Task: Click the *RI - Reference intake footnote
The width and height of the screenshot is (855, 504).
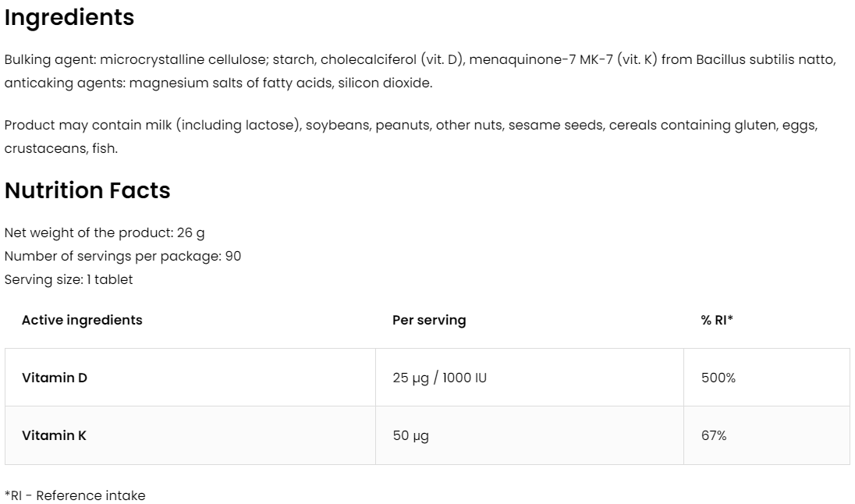Action: click(x=75, y=495)
